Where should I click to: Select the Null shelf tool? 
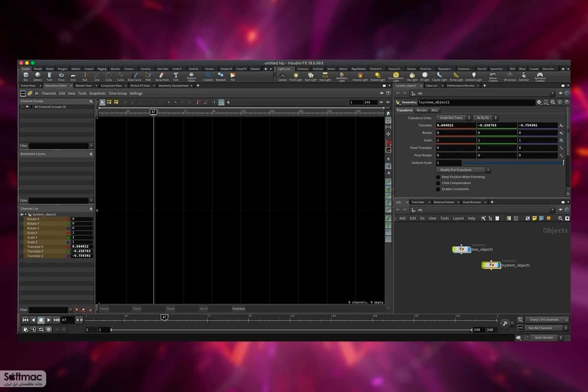(x=85, y=76)
